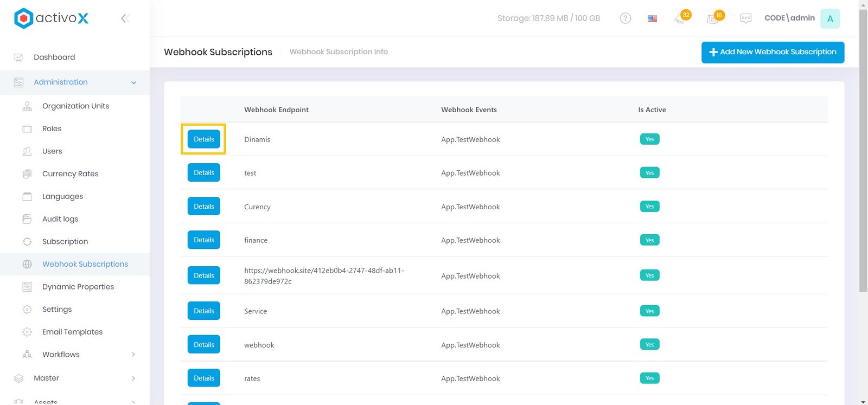Open Details for test webhook
Image resolution: width=868 pixels, height=405 pixels.
tap(204, 173)
